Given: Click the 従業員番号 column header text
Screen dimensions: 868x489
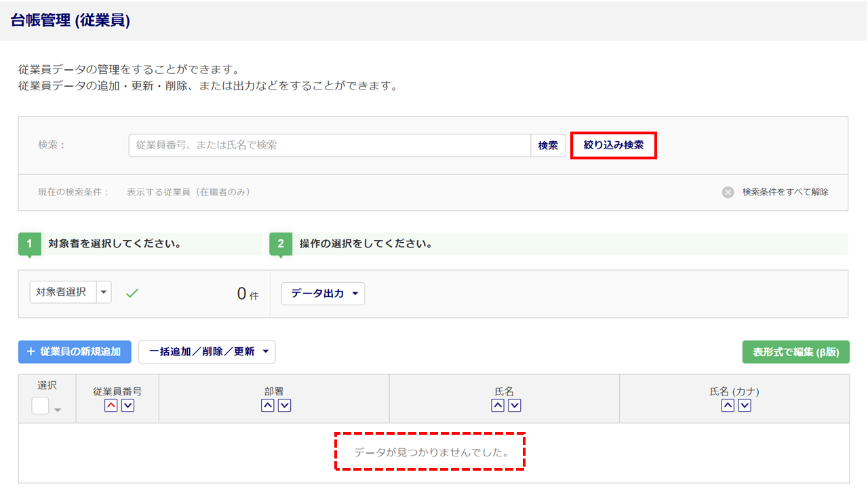Looking at the screenshot, I should [117, 391].
